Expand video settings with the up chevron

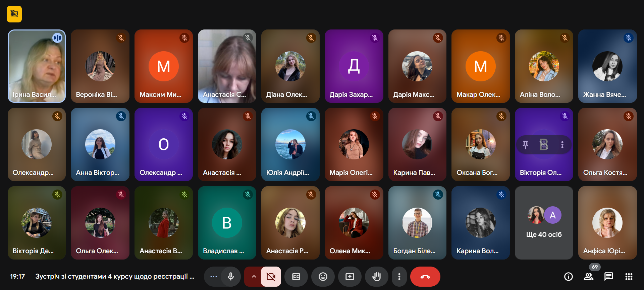[254, 277]
